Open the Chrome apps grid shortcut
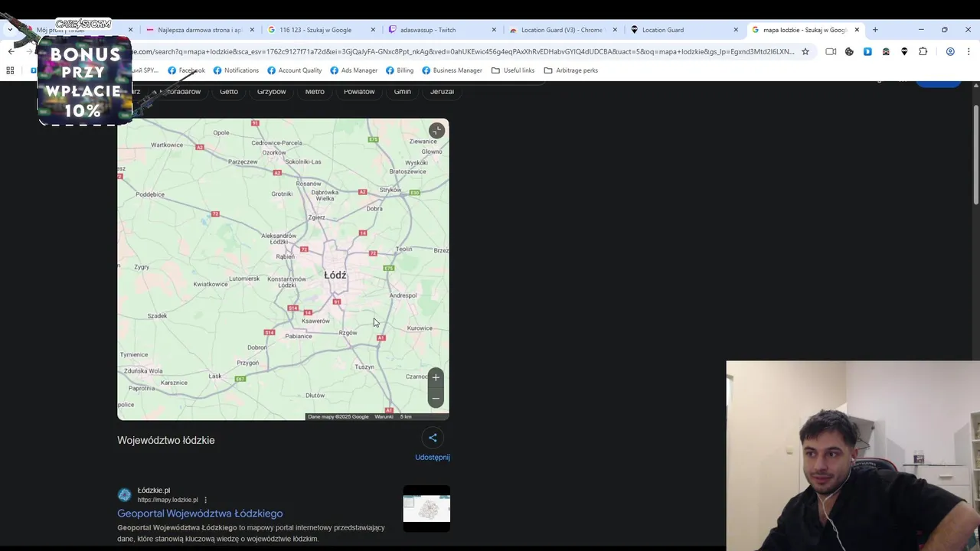The image size is (980, 551). 10,70
